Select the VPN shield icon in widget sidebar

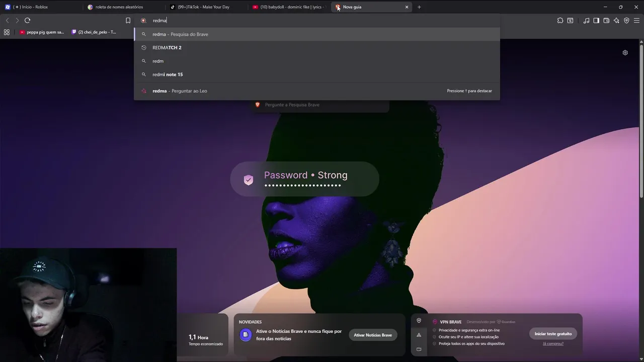coord(419,321)
